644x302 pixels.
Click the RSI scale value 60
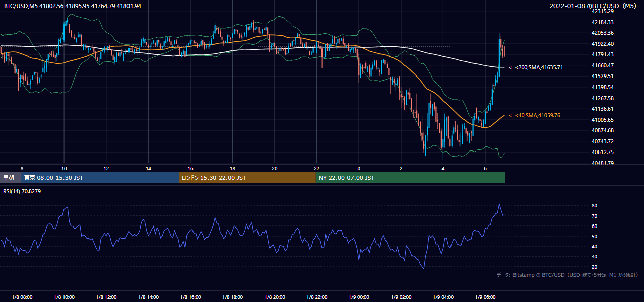coord(595,226)
